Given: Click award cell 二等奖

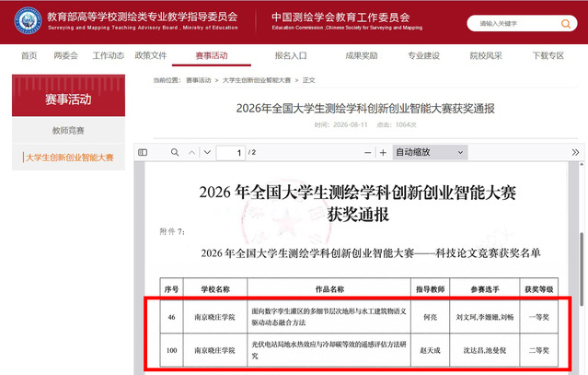Looking at the screenshot, I should point(539,350).
